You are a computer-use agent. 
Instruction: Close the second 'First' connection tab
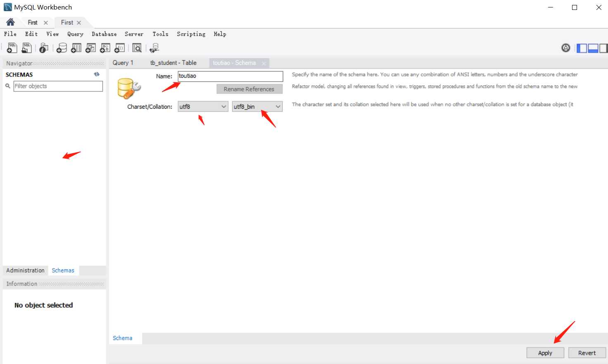[x=79, y=23]
